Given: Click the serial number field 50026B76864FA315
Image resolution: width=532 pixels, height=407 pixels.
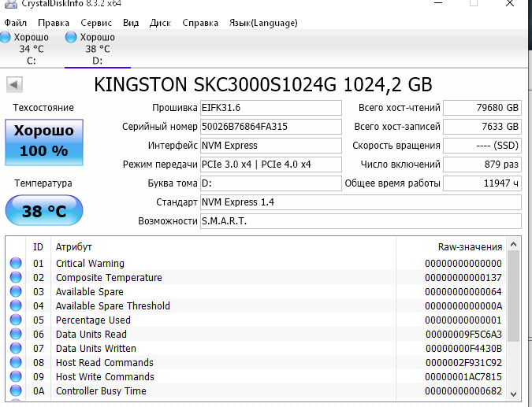Looking at the screenshot, I should (x=271, y=127).
